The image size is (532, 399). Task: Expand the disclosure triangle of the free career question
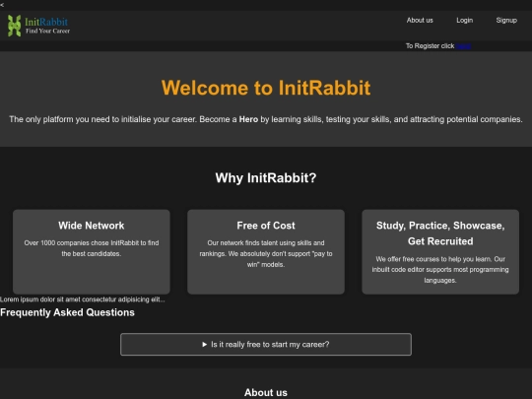205,345
